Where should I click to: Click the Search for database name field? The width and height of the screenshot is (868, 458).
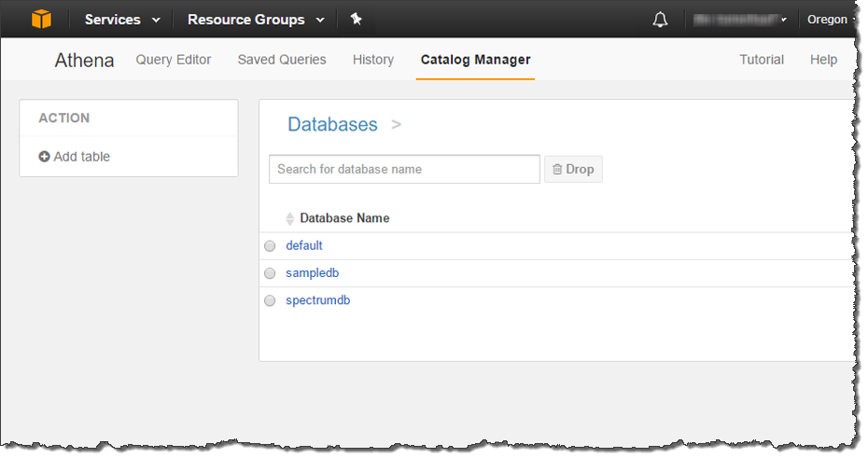coord(404,169)
